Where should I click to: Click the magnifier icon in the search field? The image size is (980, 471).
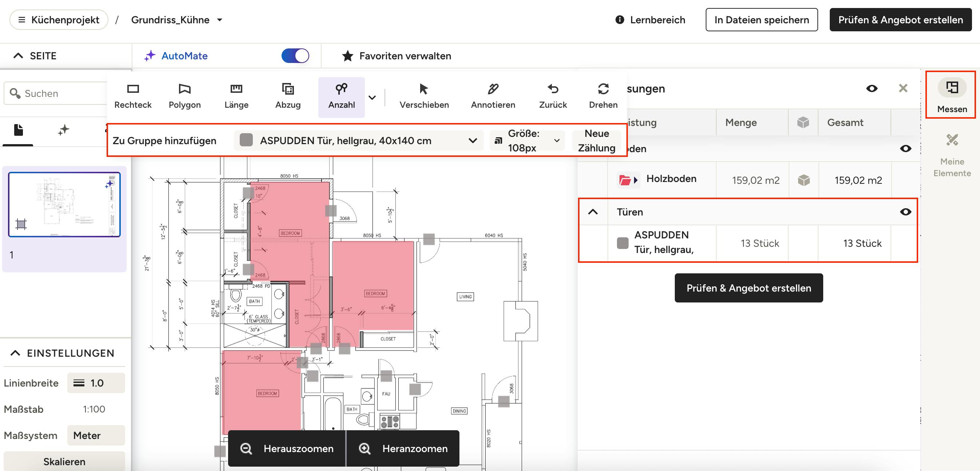click(x=15, y=93)
